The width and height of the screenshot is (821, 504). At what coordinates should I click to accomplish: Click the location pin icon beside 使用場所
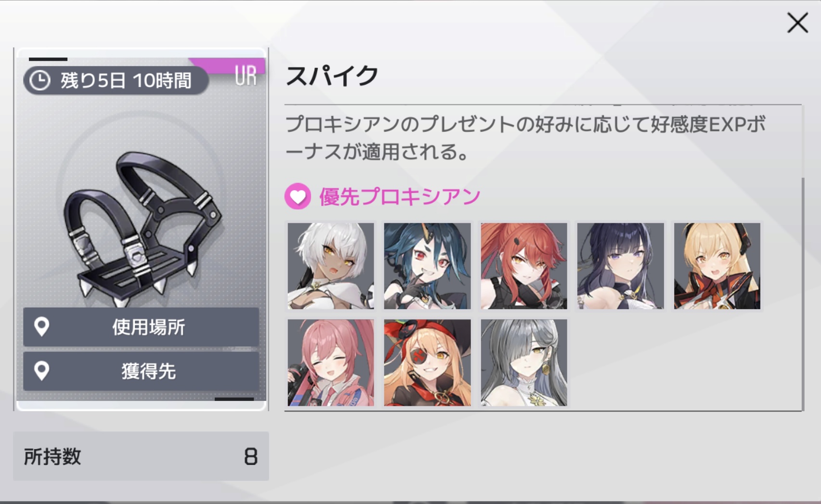point(42,327)
